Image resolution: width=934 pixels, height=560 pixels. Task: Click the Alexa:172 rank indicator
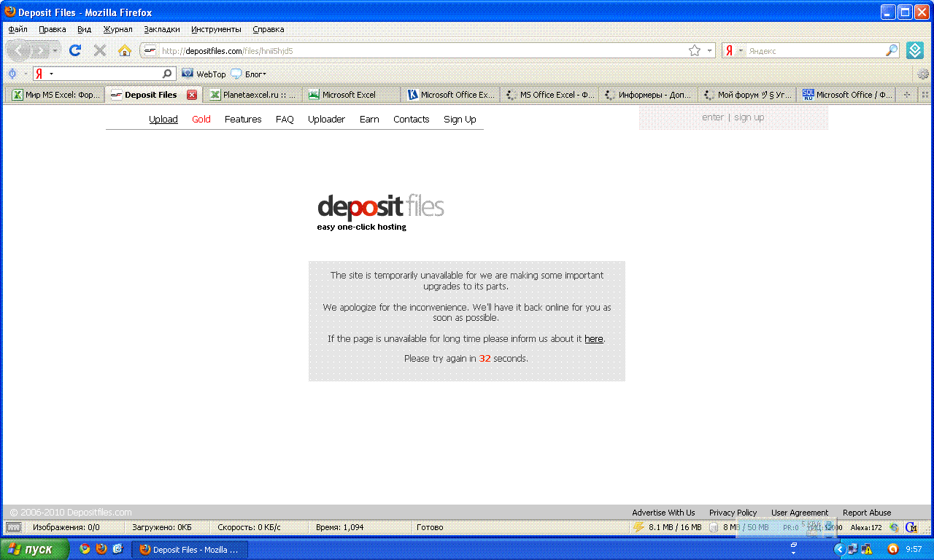click(x=866, y=527)
